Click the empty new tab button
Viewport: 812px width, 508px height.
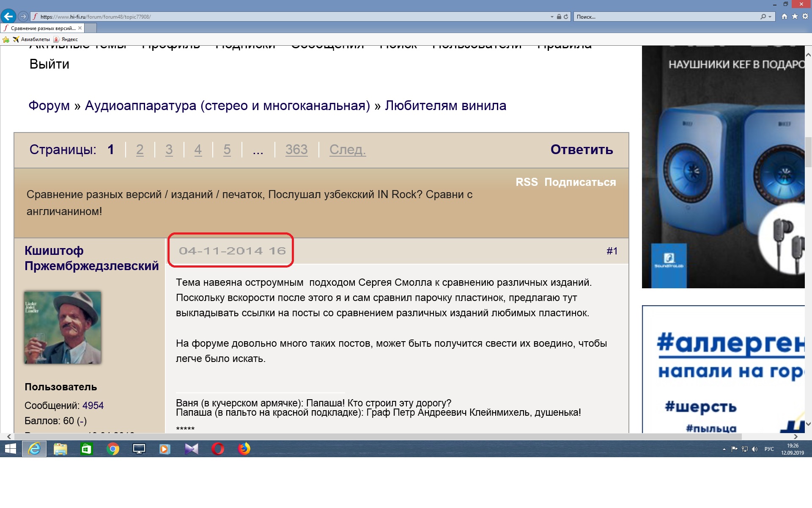tap(91, 28)
